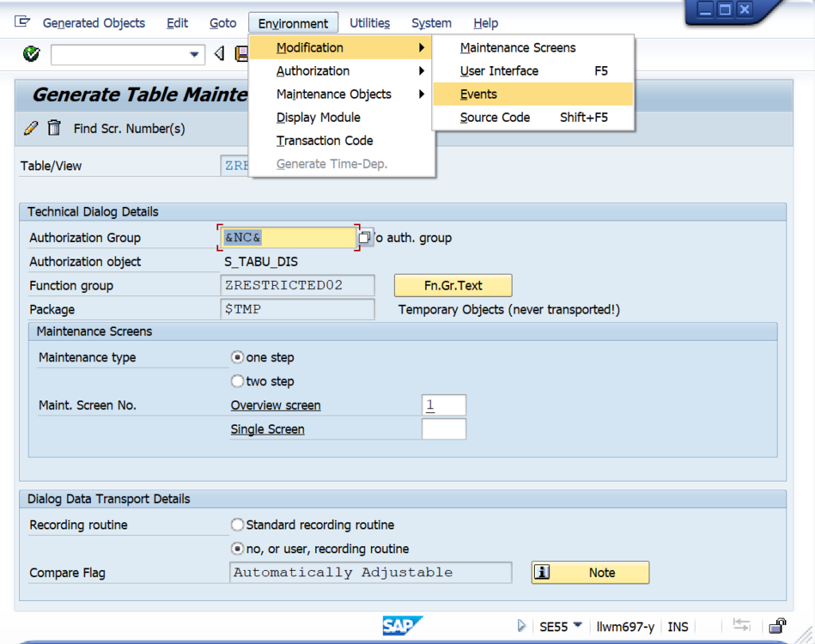This screenshot has width=815, height=644.
Task: Click the copy icon beside Authorization Group field
Action: [366, 236]
